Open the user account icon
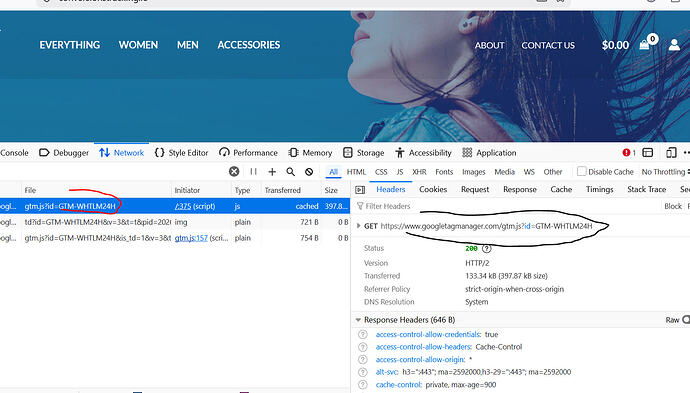The width and height of the screenshot is (690, 393). 674,44
